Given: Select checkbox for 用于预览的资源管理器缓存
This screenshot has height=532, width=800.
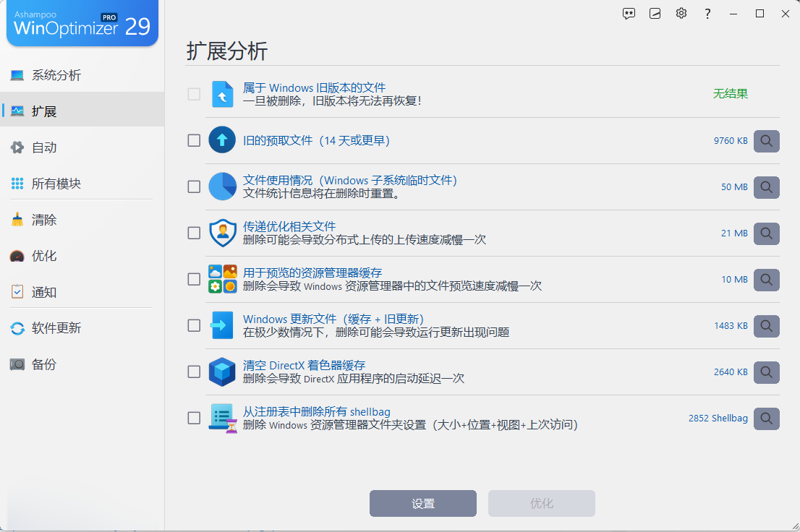Looking at the screenshot, I should point(194,280).
